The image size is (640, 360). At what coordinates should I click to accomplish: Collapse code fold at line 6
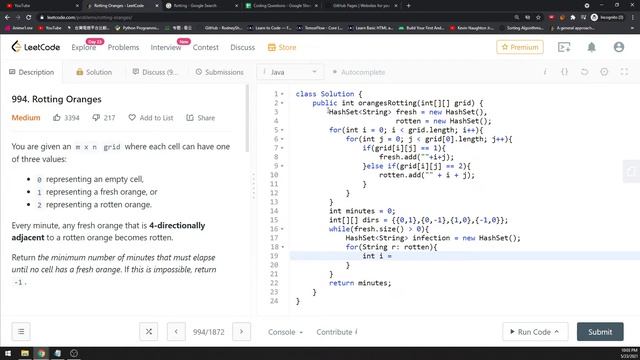click(282, 139)
